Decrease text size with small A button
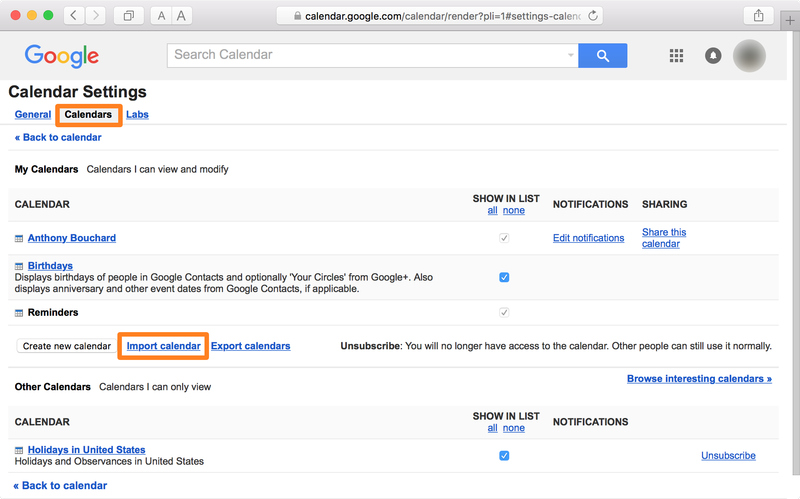 pyautogui.click(x=161, y=16)
